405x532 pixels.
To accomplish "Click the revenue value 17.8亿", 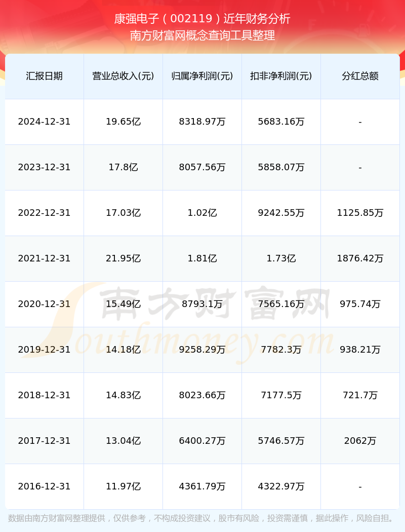I will click(x=124, y=167).
